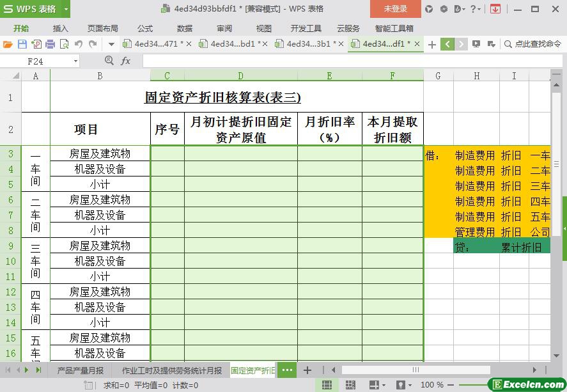Switch to 产品产量月报 sheet tab

point(80,370)
